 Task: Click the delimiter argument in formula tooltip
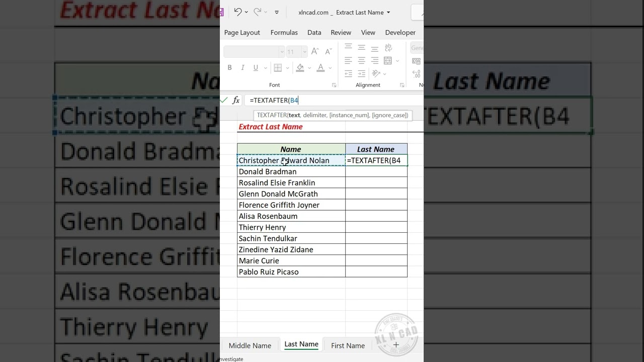[315, 115]
